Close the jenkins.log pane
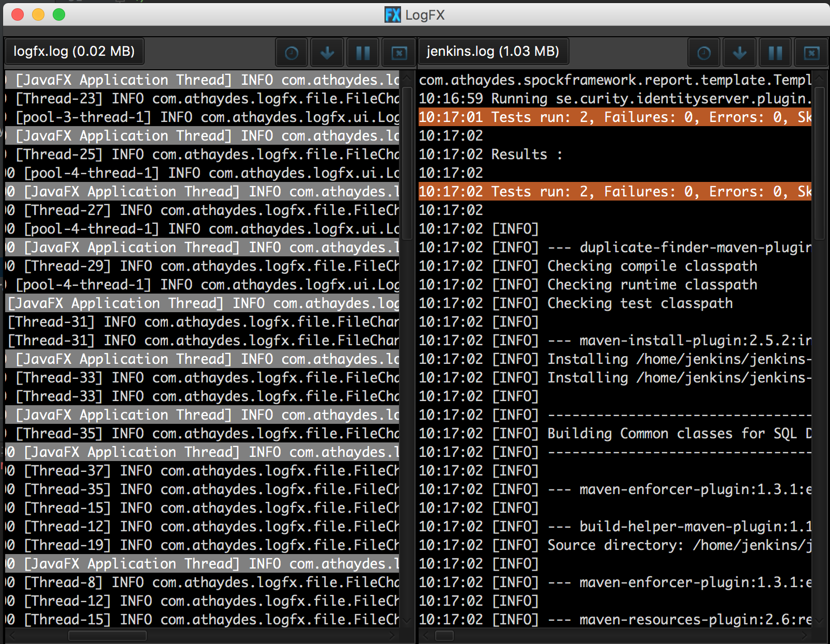The width and height of the screenshot is (830, 644). pyautogui.click(x=811, y=53)
